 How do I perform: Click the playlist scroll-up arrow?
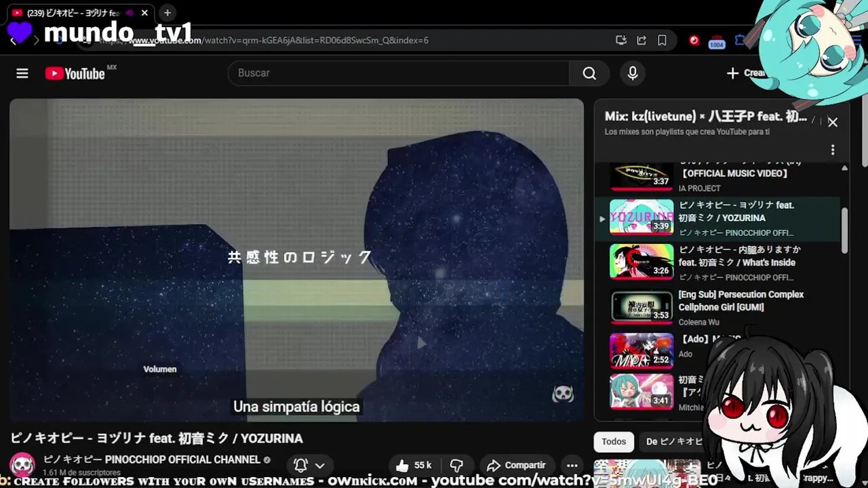pyautogui.click(x=844, y=167)
